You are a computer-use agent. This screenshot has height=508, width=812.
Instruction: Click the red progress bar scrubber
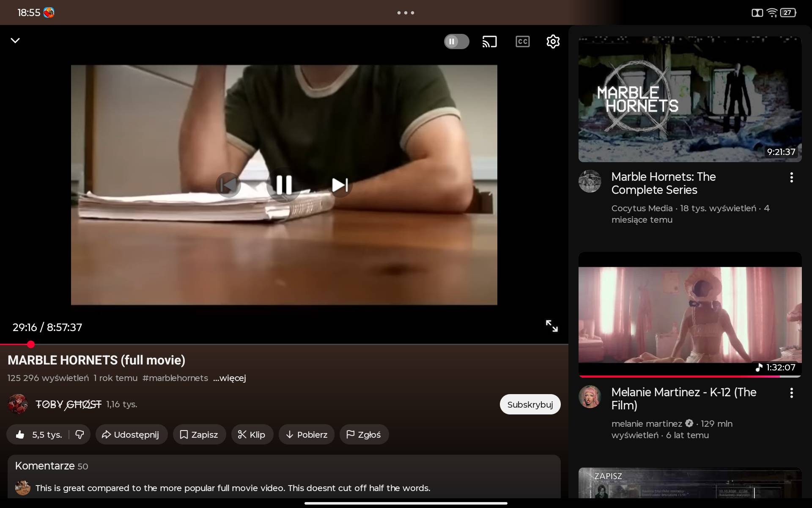[x=31, y=344]
